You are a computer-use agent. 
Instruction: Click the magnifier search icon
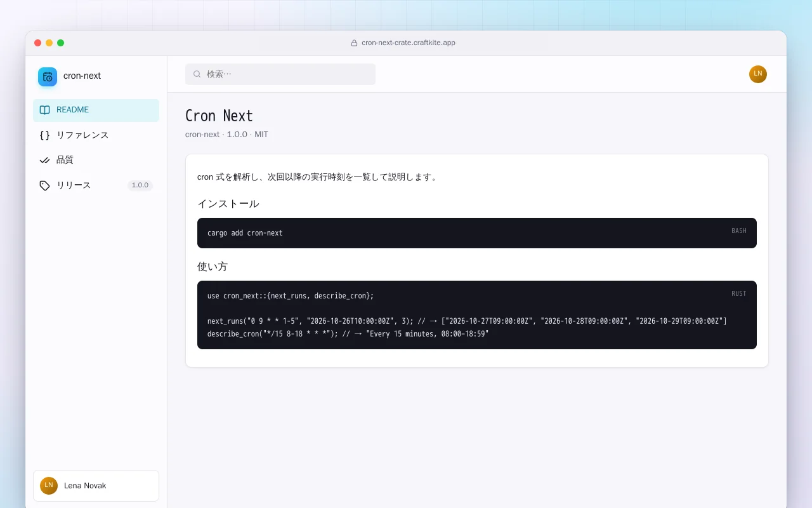pyautogui.click(x=197, y=74)
